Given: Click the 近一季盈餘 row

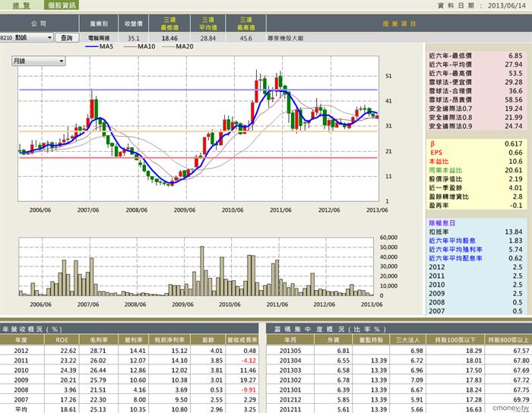Looking at the screenshot, I should (476, 188).
